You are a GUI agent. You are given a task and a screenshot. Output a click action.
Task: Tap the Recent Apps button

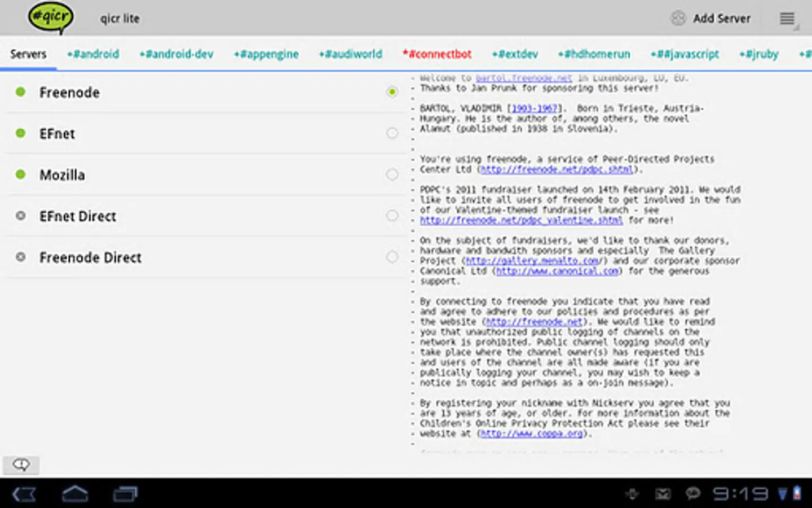[x=125, y=494]
